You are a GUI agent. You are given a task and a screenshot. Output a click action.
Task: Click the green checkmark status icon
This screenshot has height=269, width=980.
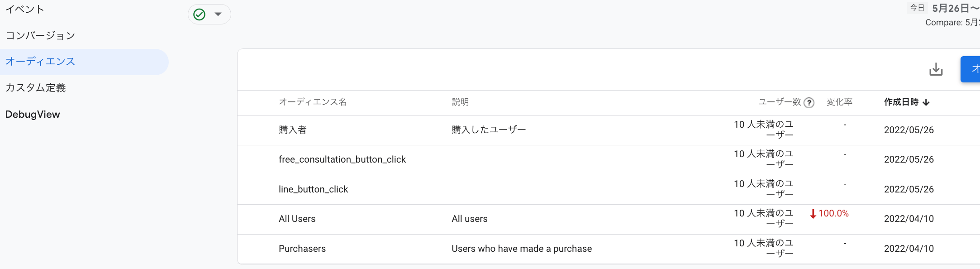[199, 14]
